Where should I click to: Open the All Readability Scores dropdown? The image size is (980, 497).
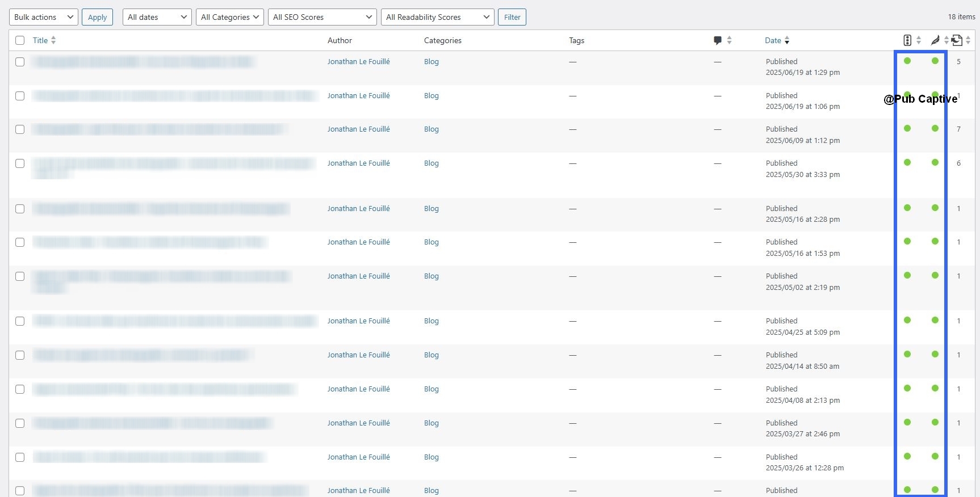click(438, 17)
